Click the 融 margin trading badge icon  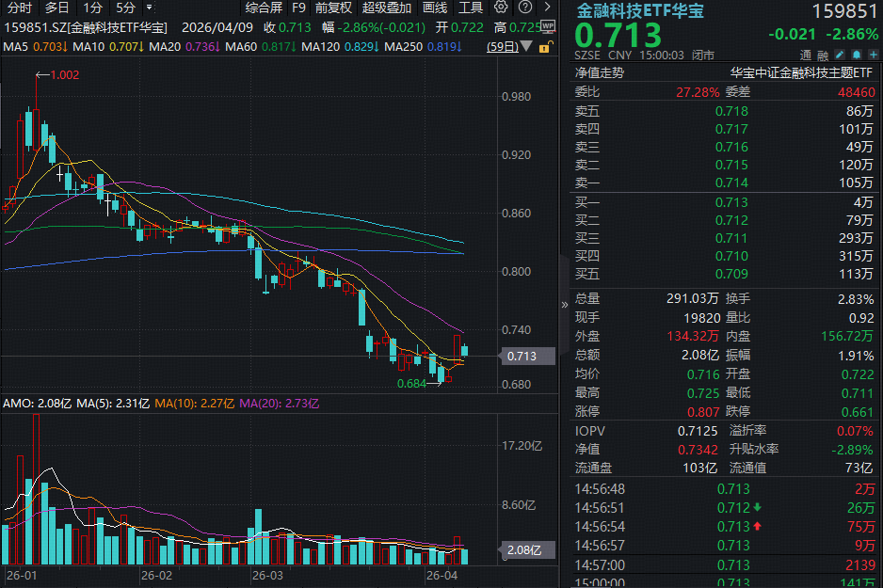(x=823, y=55)
